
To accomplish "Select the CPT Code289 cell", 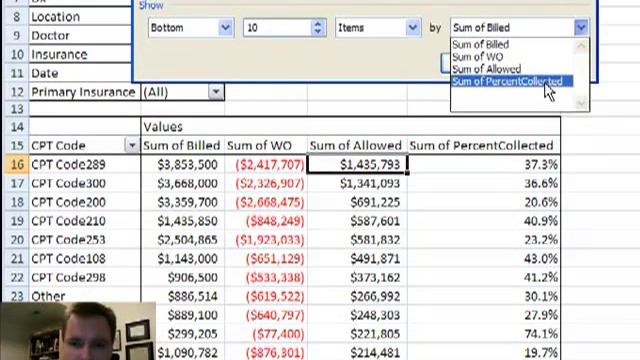I will click(84, 164).
